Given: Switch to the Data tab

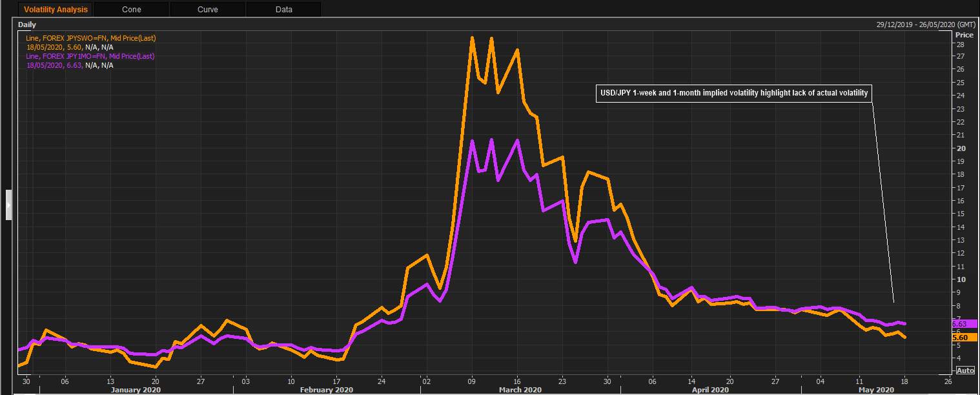Looking at the screenshot, I should tap(284, 10).
